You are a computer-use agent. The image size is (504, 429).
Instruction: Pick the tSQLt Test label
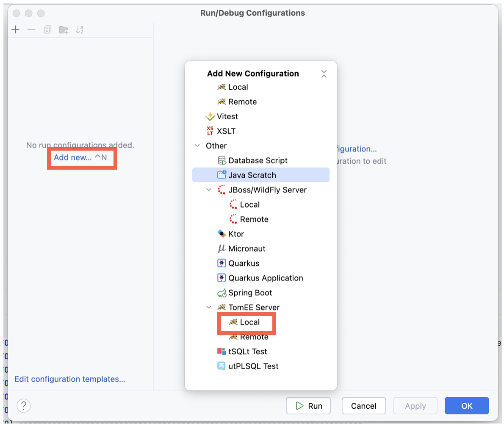click(247, 351)
